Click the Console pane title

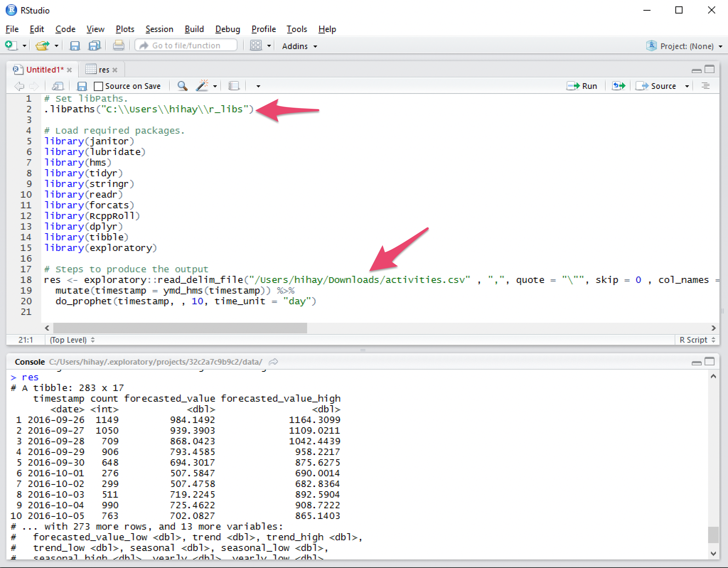tap(30, 362)
